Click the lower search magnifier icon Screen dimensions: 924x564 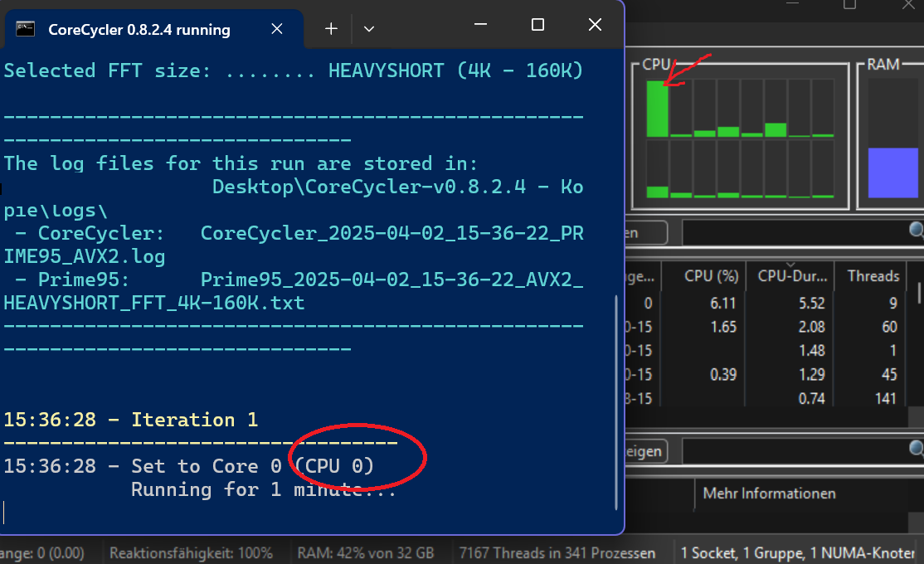point(917,450)
